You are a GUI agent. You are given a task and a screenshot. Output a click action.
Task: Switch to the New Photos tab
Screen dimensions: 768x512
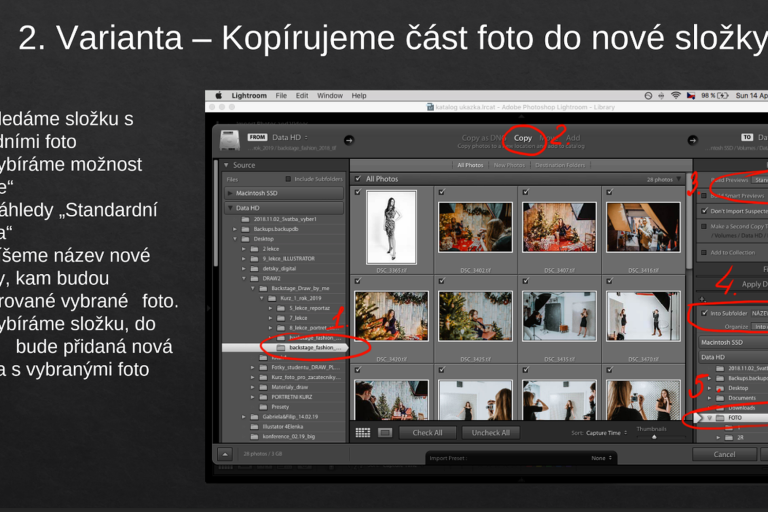coord(509,165)
